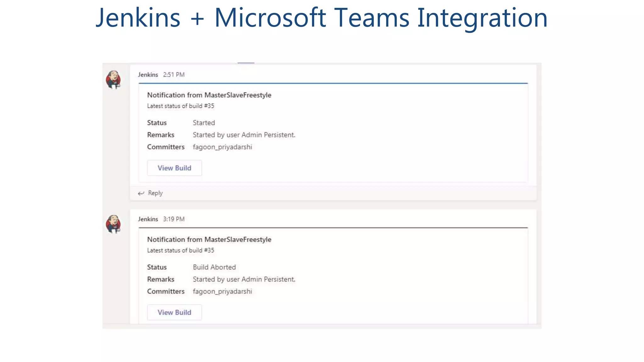The height and width of the screenshot is (362, 644).
Task: Click the 3:19 PM timestamp
Action: (174, 219)
